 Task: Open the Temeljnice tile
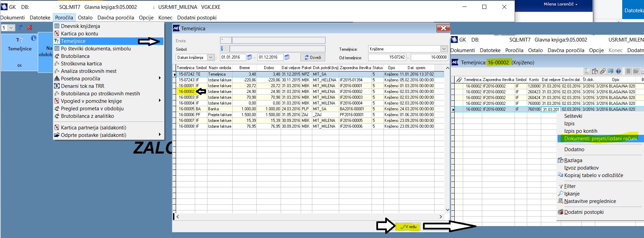pos(19,52)
